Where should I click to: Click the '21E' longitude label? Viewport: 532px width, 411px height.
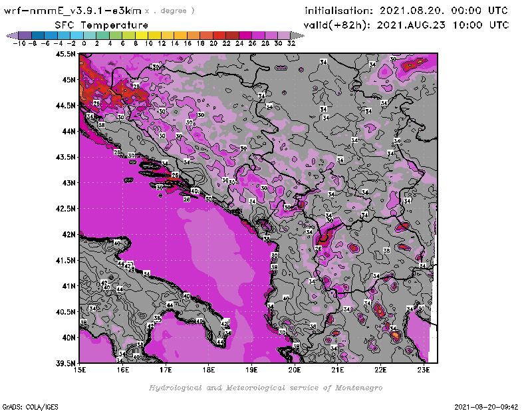[337, 370]
